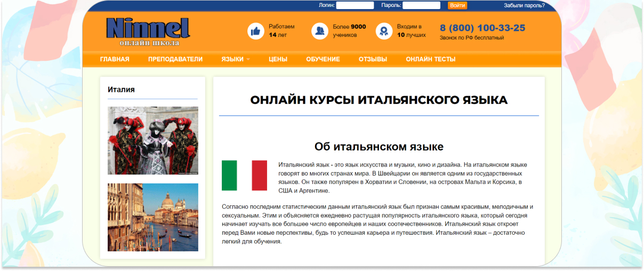Click the thumbs-up icon beside 14 years

(256, 31)
